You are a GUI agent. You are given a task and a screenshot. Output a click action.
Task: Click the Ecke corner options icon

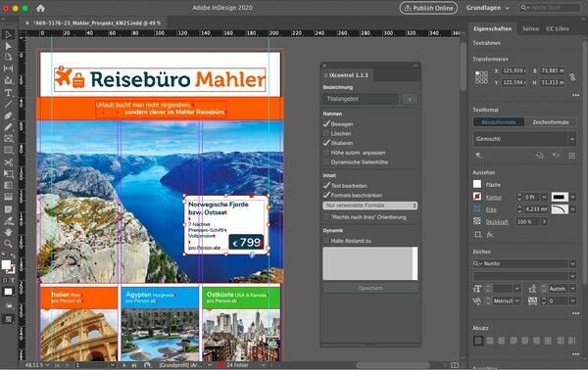tap(477, 208)
